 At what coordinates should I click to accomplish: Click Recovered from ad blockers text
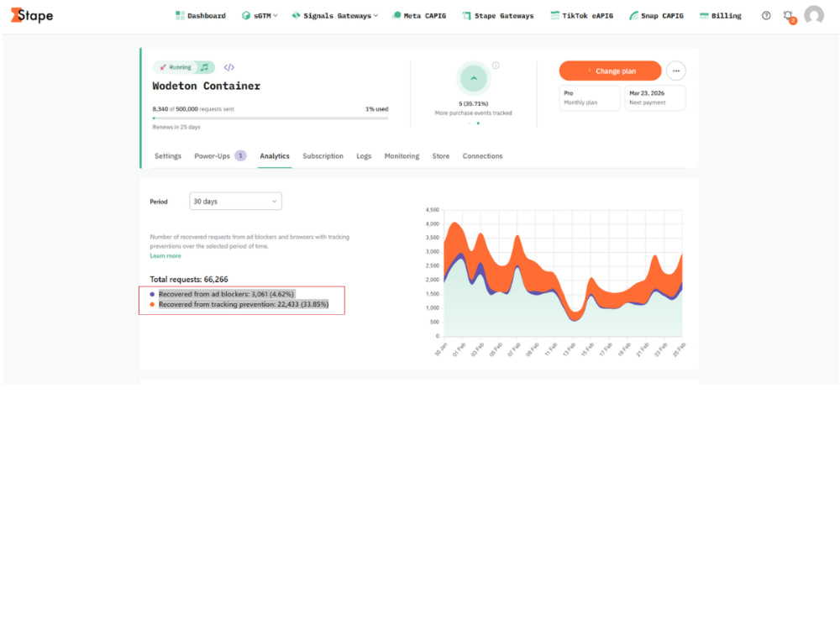pyautogui.click(x=227, y=294)
